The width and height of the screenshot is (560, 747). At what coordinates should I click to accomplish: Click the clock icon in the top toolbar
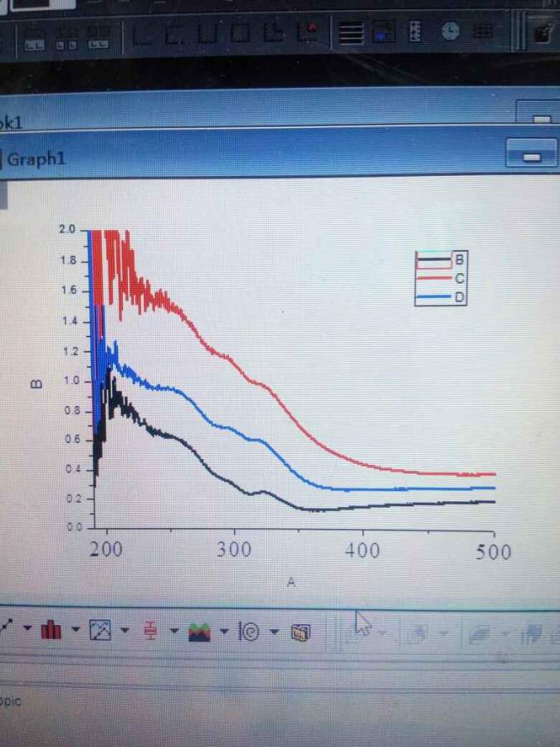click(450, 32)
